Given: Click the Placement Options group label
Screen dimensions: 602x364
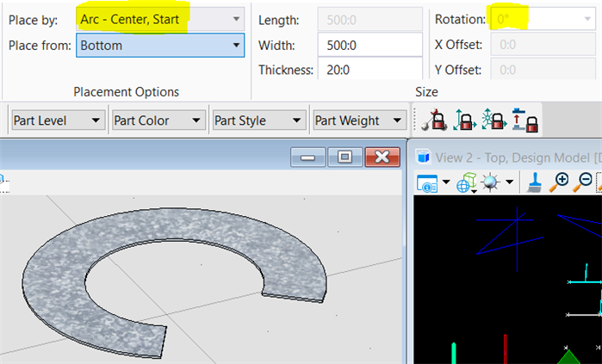Looking at the screenshot, I should (127, 92).
